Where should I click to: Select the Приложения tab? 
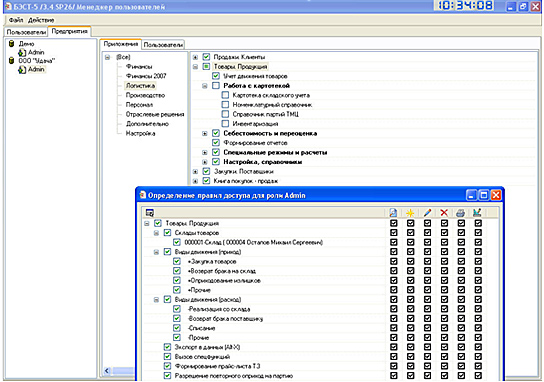(121, 44)
